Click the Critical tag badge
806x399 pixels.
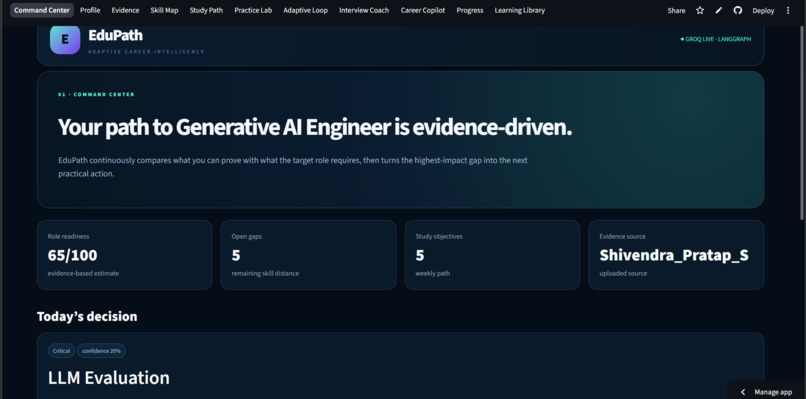click(61, 351)
